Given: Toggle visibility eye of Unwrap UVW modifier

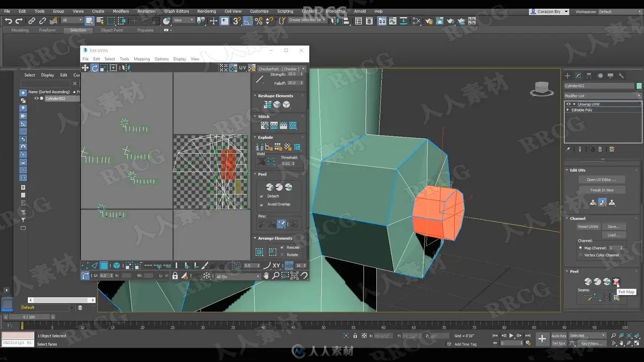Looking at the screenshot, I should pos(568,104).
